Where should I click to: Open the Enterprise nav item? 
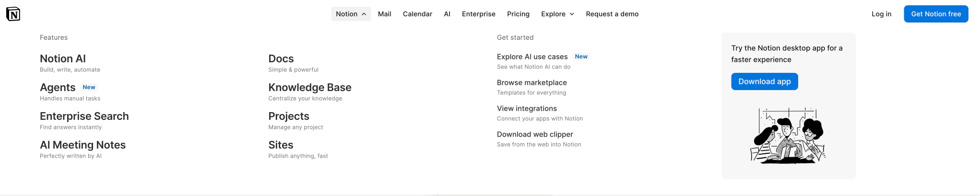(479, 14)
